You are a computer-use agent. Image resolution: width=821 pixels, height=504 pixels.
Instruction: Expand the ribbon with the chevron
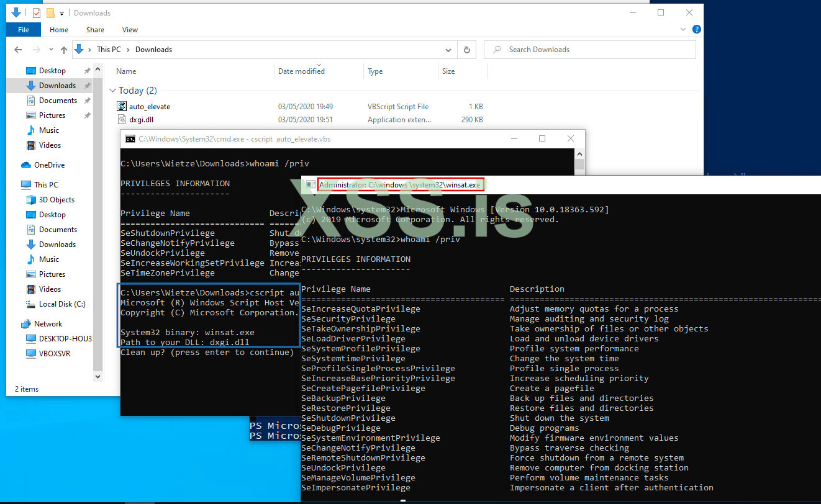point(684,29)
